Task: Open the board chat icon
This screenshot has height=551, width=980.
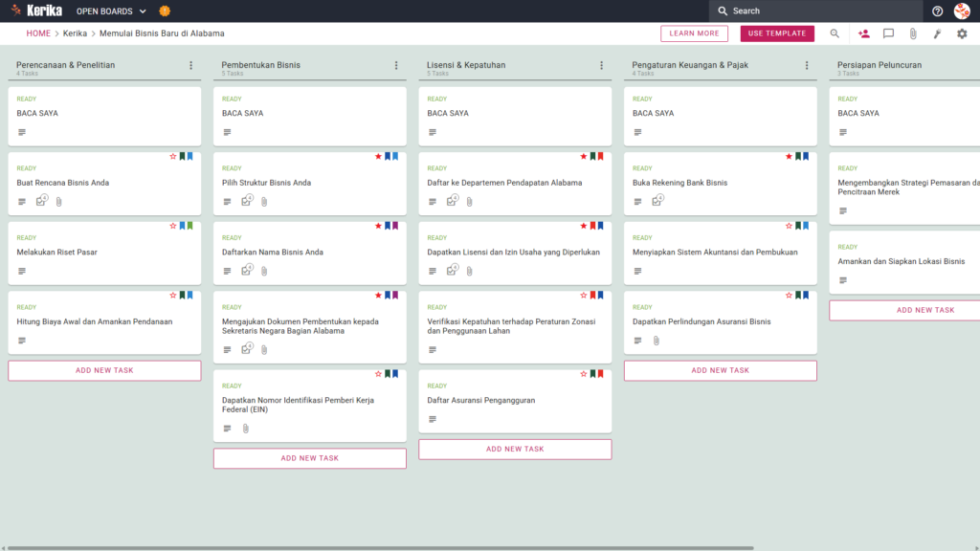Action: click(x=888, y=33)
